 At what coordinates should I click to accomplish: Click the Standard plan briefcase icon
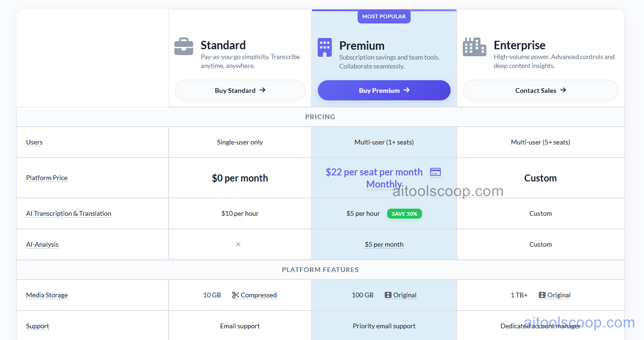pos(184,46)
